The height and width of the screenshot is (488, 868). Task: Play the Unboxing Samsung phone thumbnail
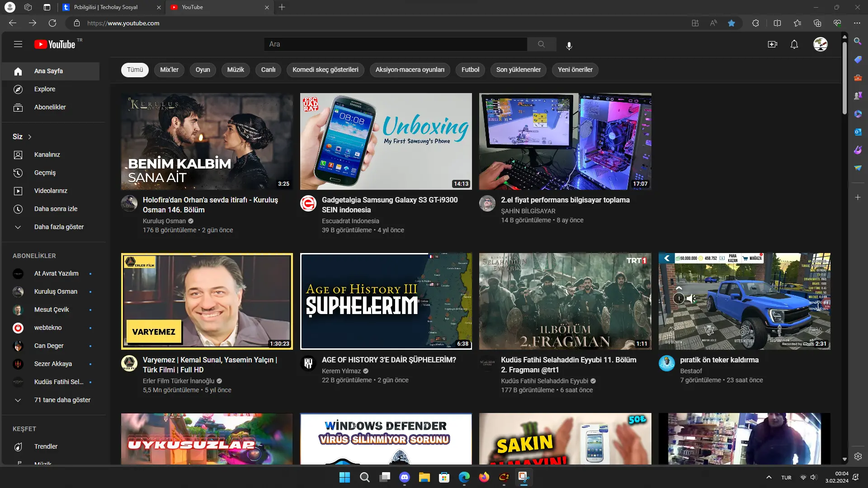click(x=386, y=141)
